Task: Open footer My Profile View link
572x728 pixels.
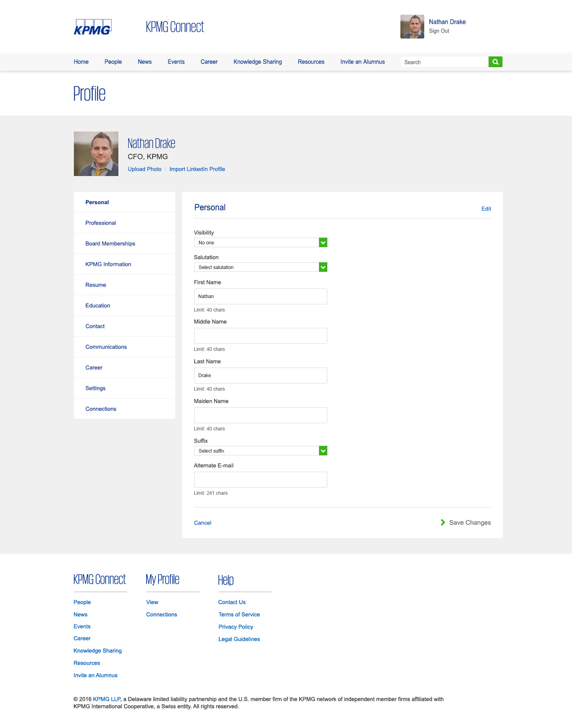Action: pyautogui.click(x=152, y=602)
